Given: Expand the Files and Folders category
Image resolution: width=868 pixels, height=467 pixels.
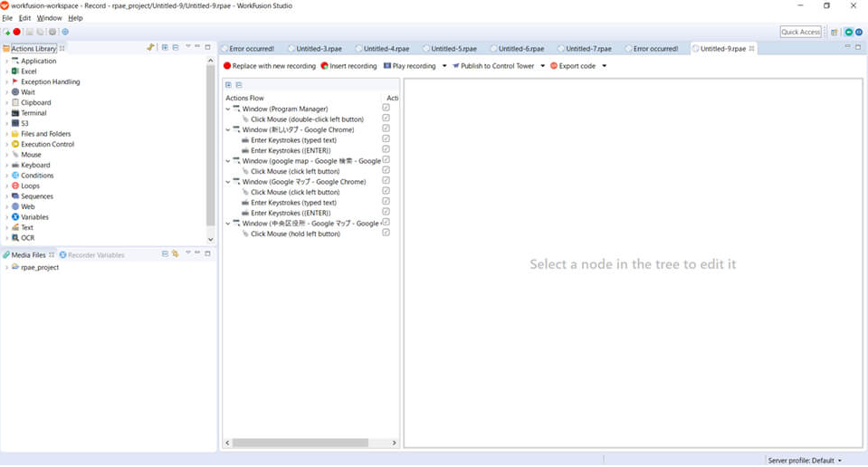Looking at the screenshot, I should click(6, 134).
